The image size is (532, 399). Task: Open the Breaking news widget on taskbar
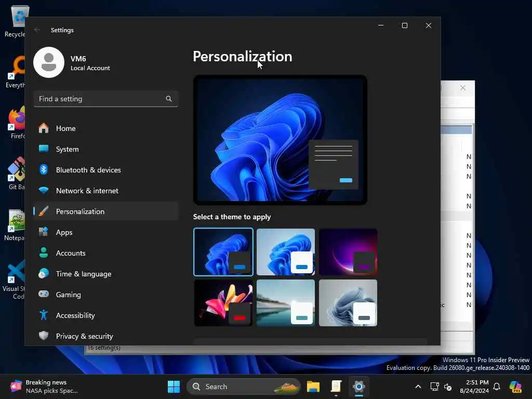click(44, 387)
